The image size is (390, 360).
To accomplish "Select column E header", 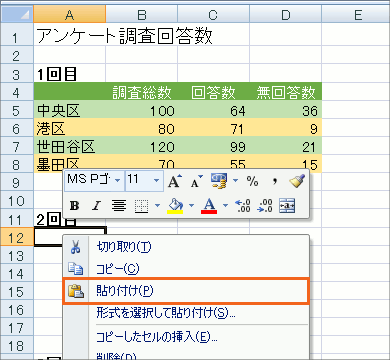I will coord(356,14).
